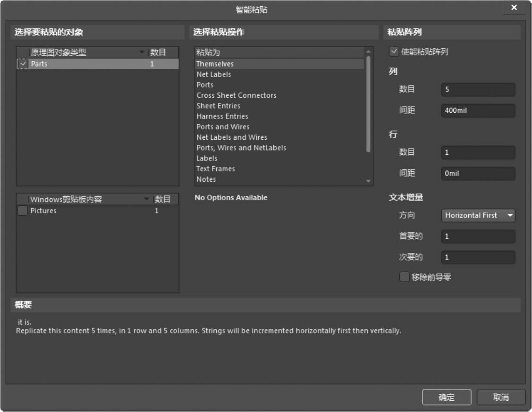This screenshot has height=412, width=532.
Task: Close the 智能粘贴 dialog with X
Action: [x=514, y=8]
